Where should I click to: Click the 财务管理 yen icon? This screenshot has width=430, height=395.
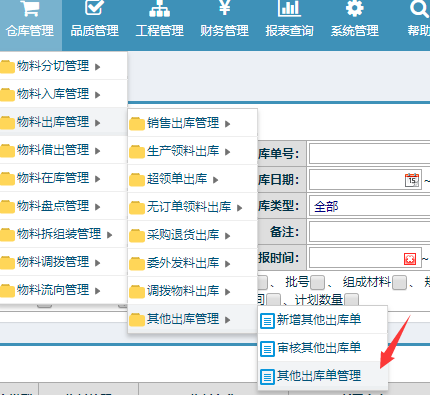point(224,7)
